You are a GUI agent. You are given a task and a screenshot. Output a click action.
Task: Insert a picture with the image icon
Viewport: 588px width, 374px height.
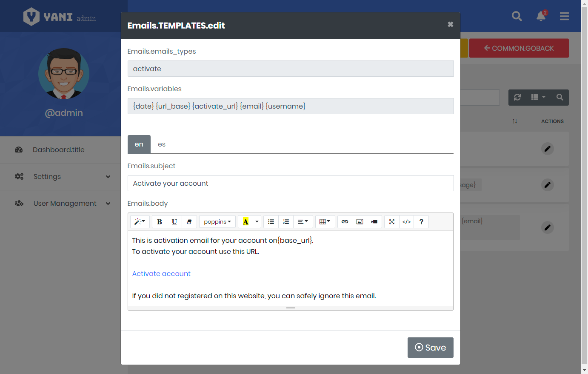[360, 222]
